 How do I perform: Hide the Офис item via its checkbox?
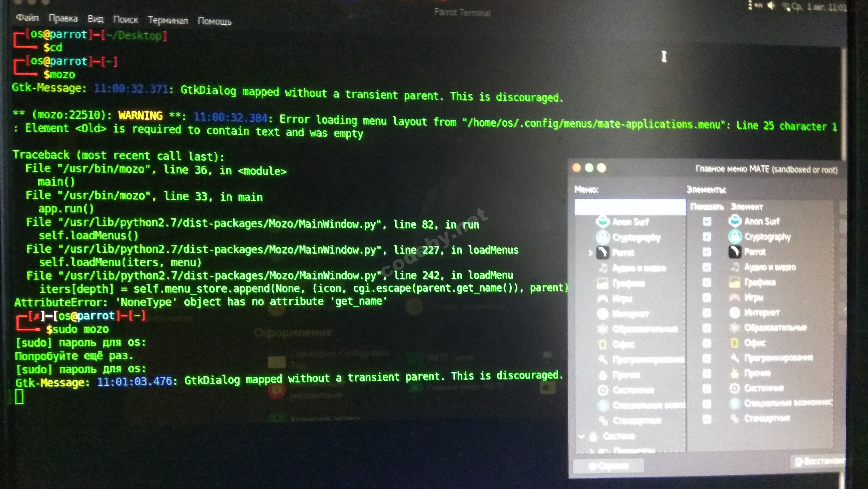coord(707,343)
